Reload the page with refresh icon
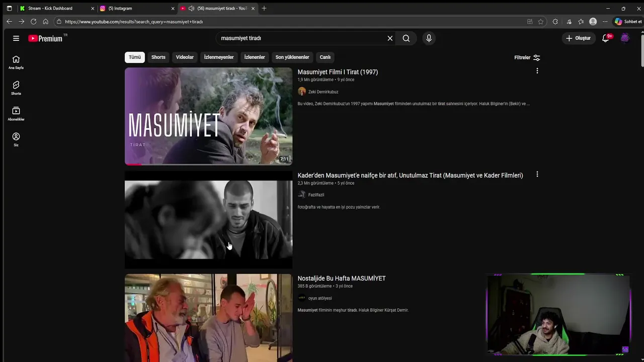 pos(33,22)
